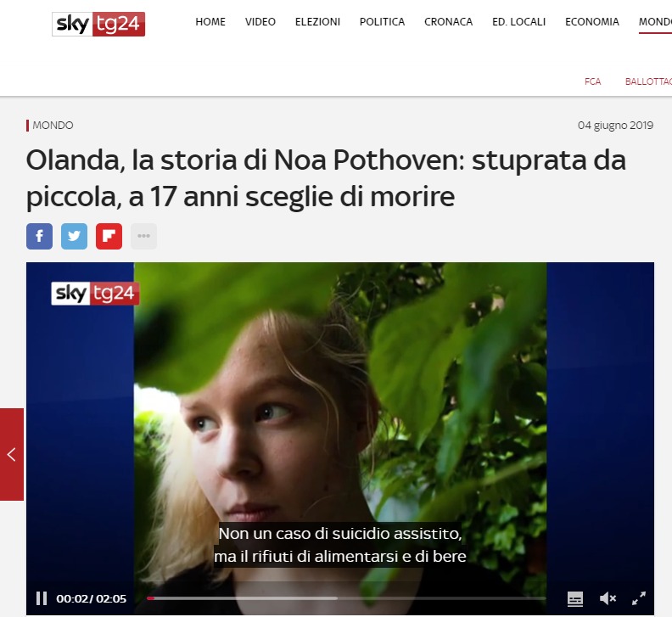
Task: Open the ELEZIONI section
Action: point(317,22)
